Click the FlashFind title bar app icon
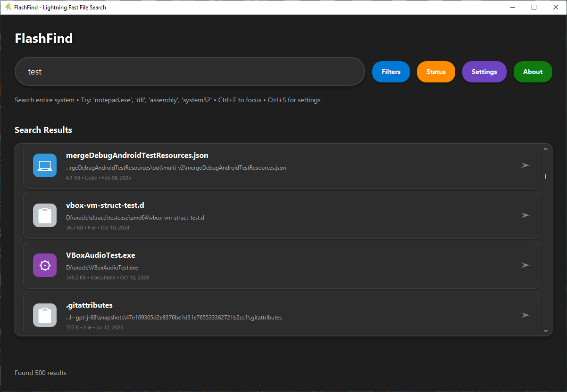 click(8, 7)
